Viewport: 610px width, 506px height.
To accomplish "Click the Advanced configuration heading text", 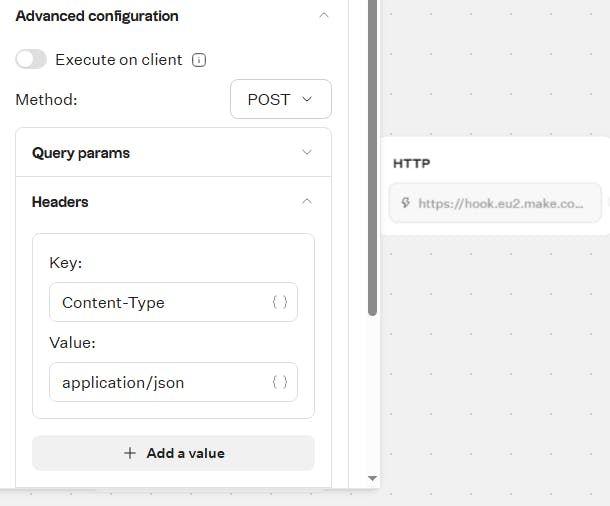I will pos(97,16).
